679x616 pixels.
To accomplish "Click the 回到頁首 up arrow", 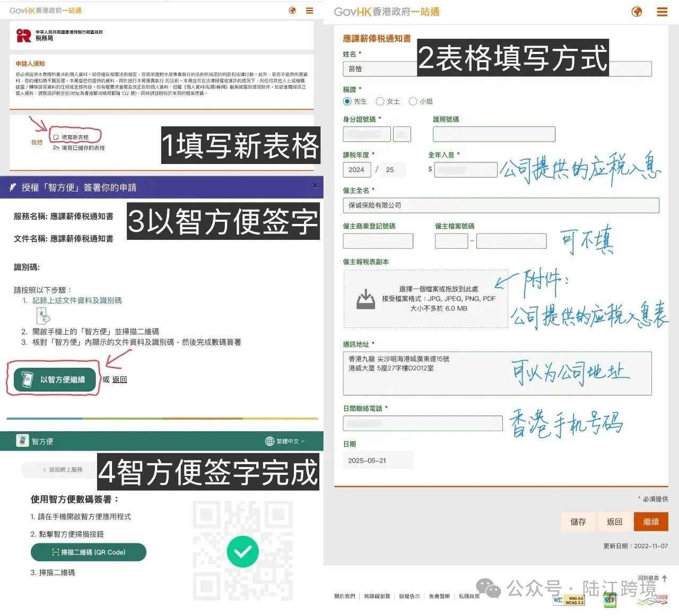I will 665,578.
